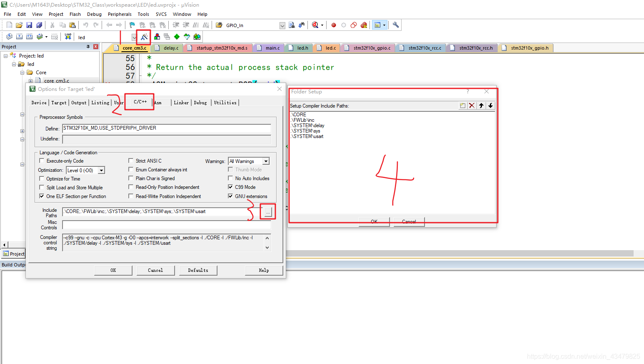This screenshot has width=644, height=364.
Task: Select the .\SYSTEM\delay include path
Action: coord(308,126)
